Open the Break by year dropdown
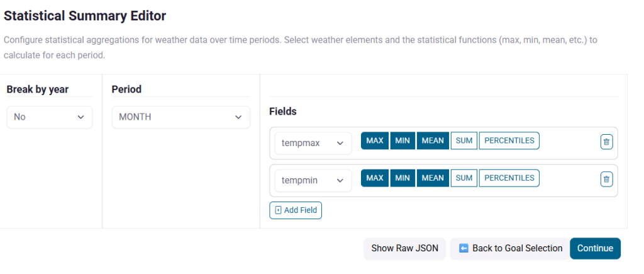 [49, 117]
